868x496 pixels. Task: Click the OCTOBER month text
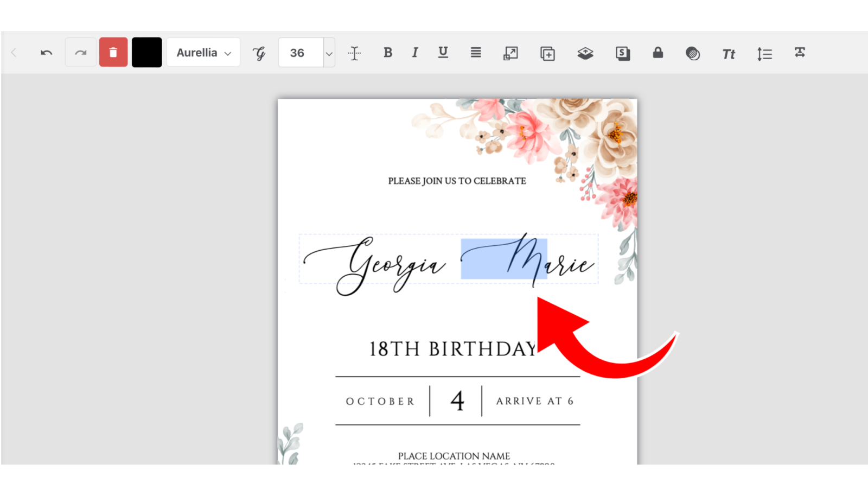pos(380,402)
